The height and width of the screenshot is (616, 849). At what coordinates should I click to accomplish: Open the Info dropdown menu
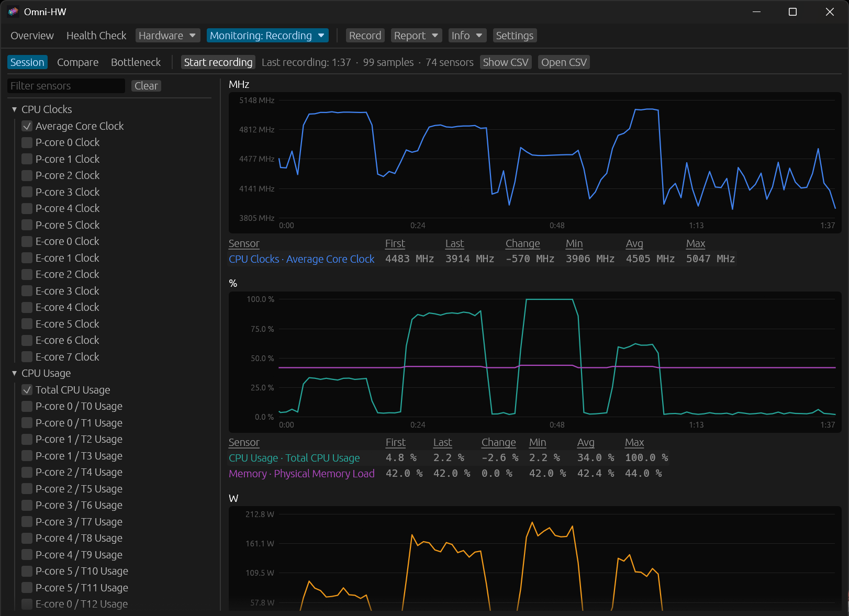467,36
